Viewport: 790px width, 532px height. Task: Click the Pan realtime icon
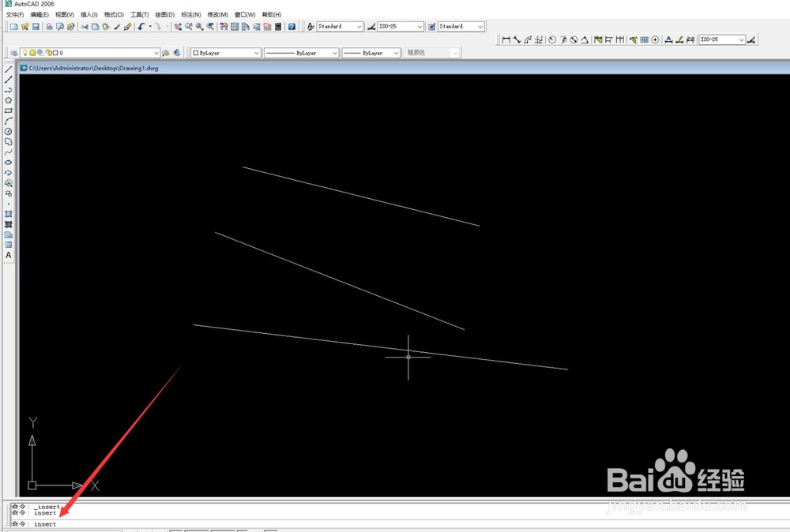tap(178, 27)
